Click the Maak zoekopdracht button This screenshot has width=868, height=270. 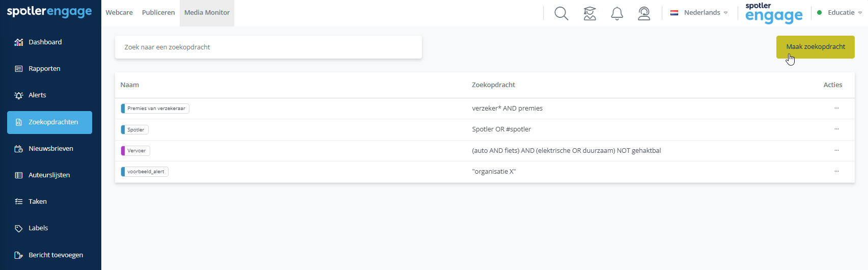pos(816,47)
